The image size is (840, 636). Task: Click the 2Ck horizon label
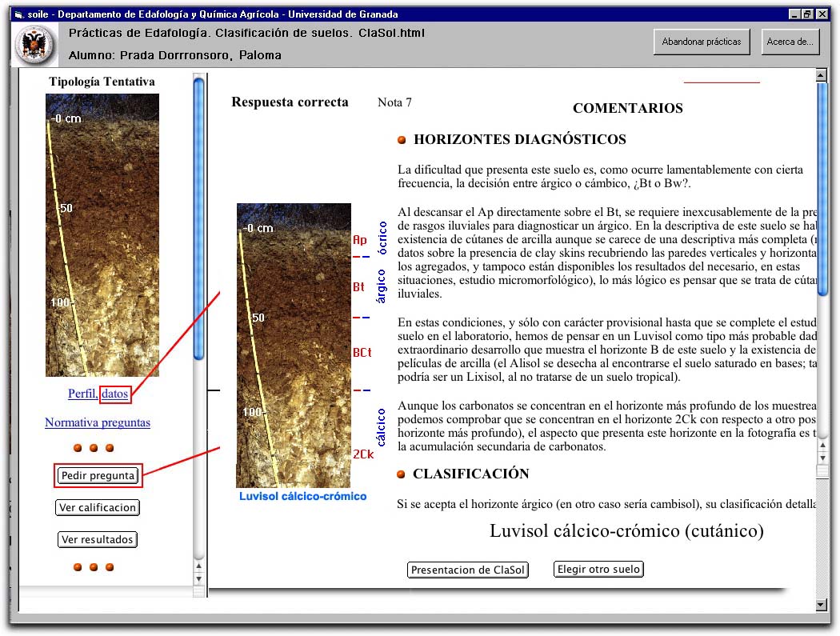click(363, 454)
